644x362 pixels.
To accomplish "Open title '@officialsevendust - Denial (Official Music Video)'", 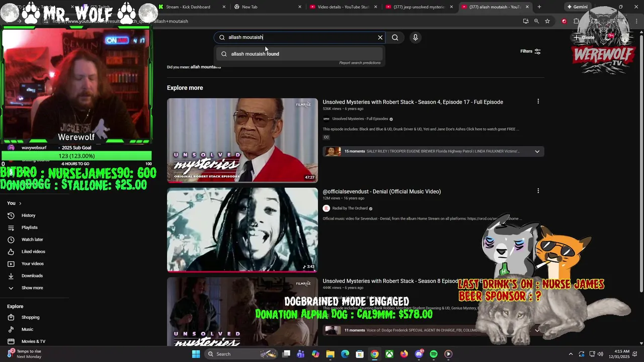I will (x=381, y=192).
